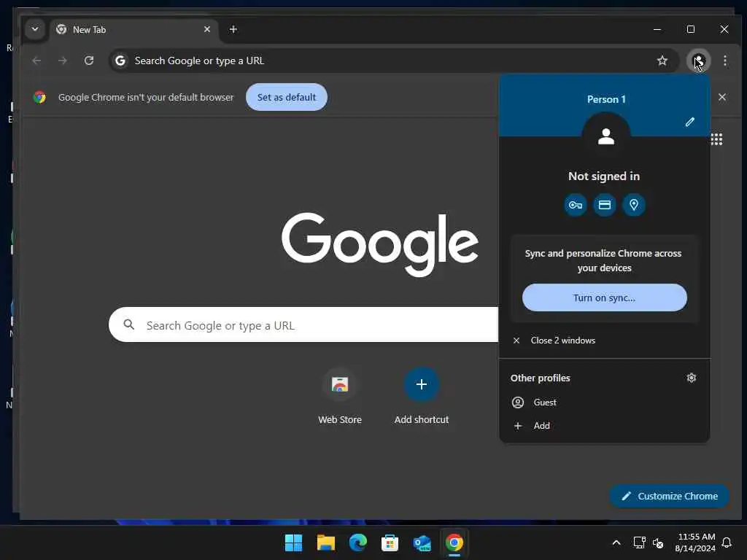This screenshot has height=560, width=747.
Task: Click the page search box
Action: click(303, 324)
